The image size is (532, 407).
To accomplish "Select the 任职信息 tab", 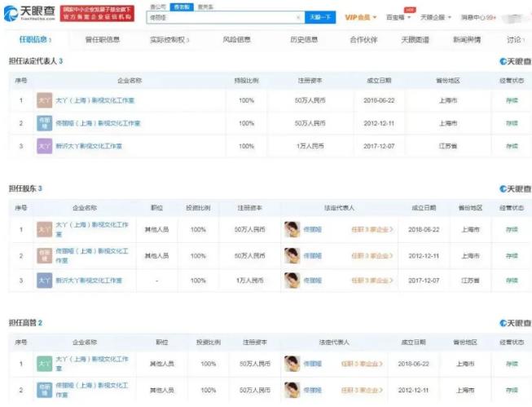I will pyautogui.click(x=35, y=40).
